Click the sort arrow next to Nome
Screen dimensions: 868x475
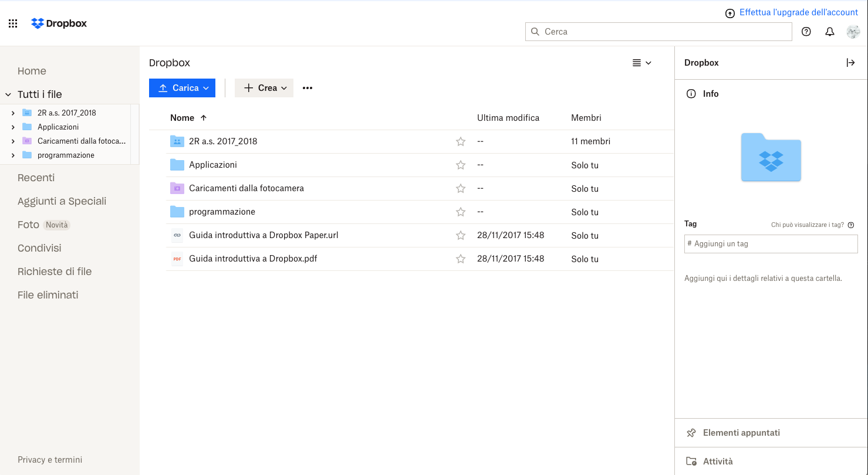pos(204,118)
